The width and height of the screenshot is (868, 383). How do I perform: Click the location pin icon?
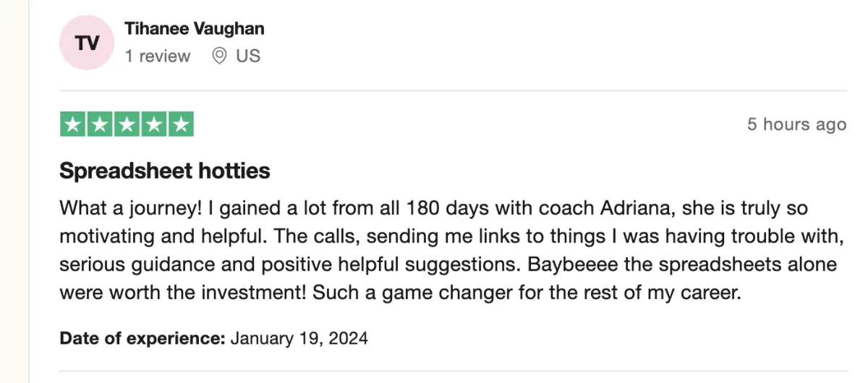point(220,56)
